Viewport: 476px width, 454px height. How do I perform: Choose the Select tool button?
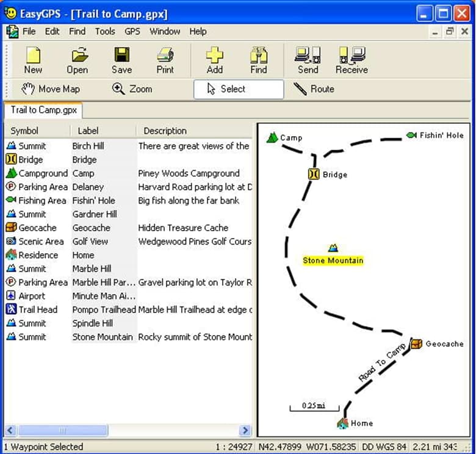tap(239, 89)
